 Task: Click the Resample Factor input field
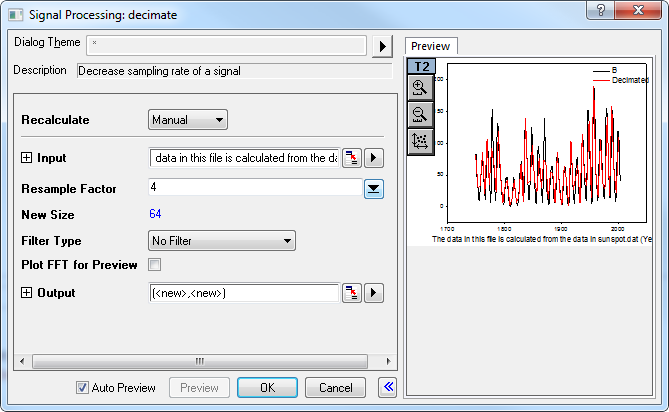pyautogui.click(x=256, y=187)
